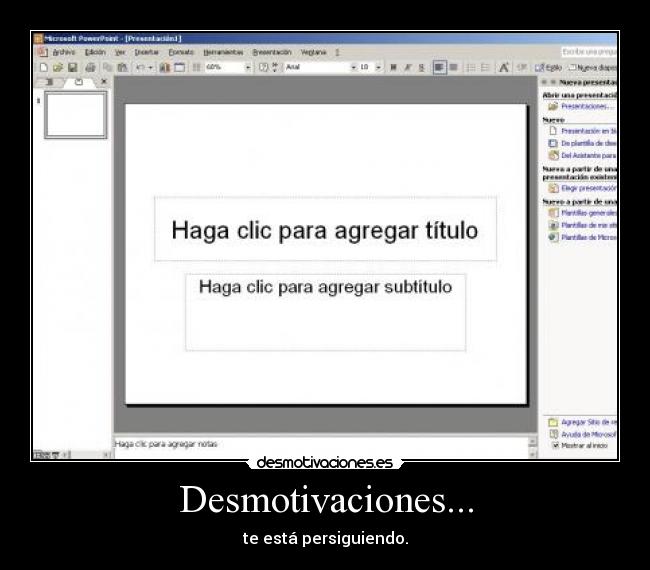Click the Increase font size icon
The image size is (650, 570).
tap(504, 67)
